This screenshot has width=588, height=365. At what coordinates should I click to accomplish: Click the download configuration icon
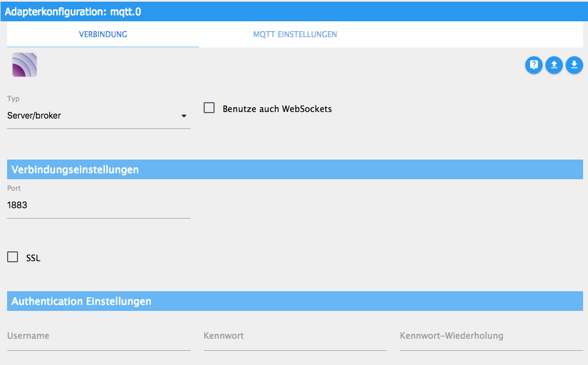[574, 65]
